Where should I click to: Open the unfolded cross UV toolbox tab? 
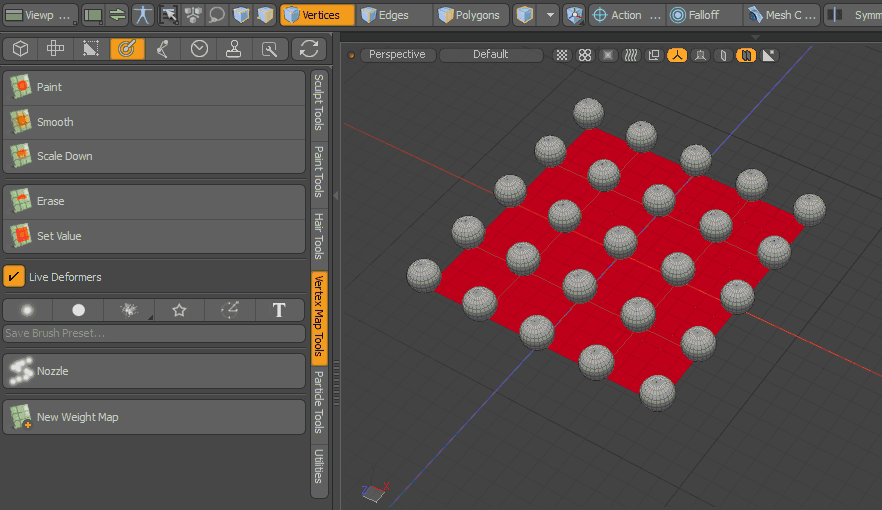(x=55, y=49)
